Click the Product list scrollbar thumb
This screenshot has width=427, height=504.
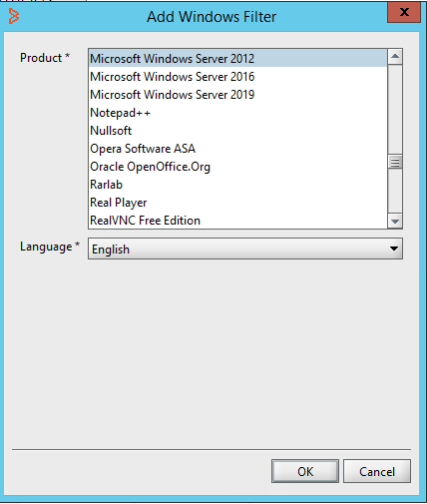coord(395,163)
